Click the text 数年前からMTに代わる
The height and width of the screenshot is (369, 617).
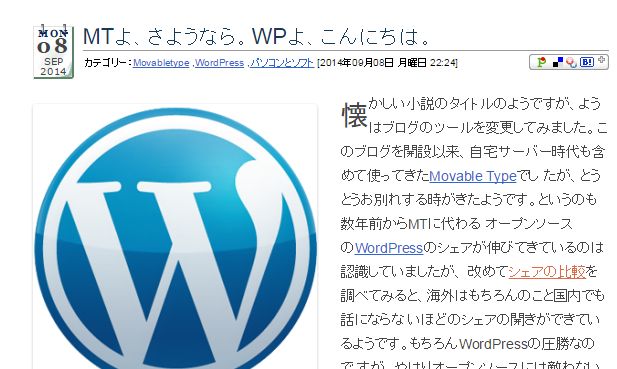410,224
